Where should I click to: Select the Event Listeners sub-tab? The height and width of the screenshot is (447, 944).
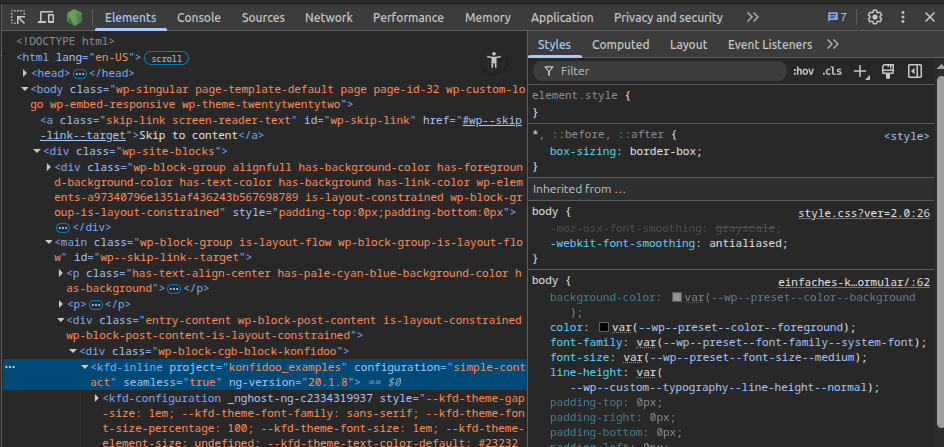click(x=770, y=45)
